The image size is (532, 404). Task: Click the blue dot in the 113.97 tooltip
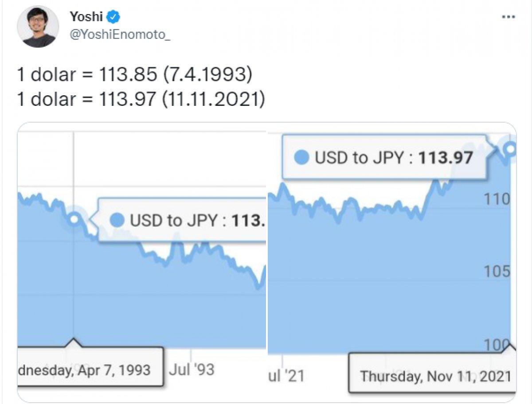pos(301,156)
